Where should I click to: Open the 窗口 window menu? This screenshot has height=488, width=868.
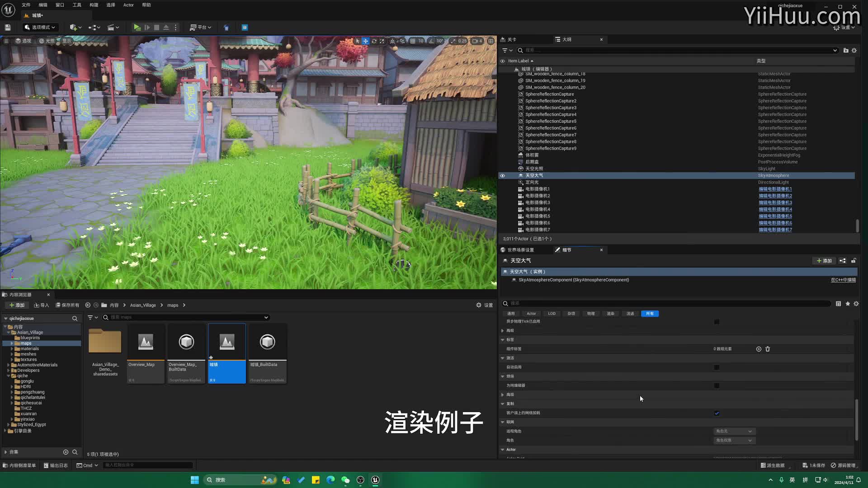(x=60, y=5)
